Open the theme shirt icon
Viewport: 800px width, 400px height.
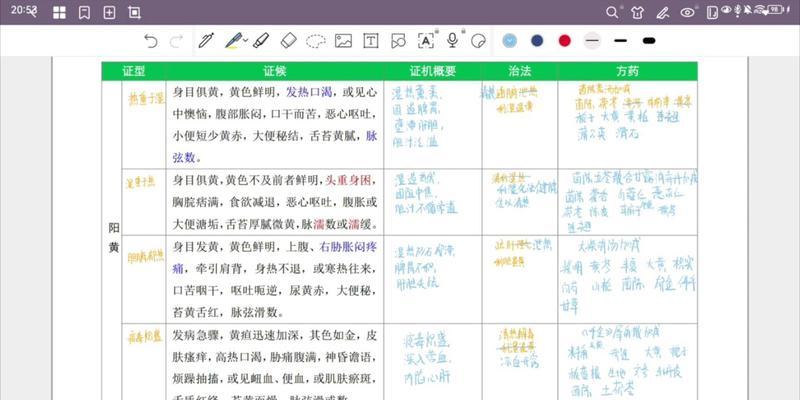click(637, 13)
